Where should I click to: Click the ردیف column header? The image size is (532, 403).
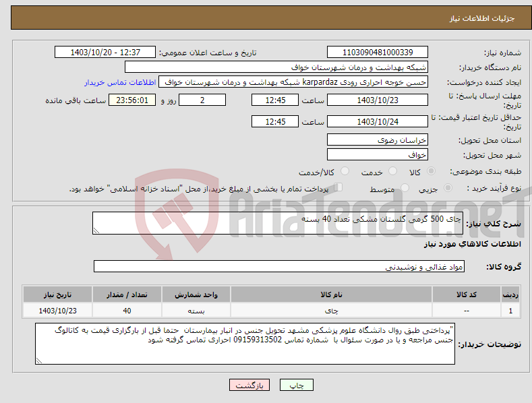pos(510,294)
